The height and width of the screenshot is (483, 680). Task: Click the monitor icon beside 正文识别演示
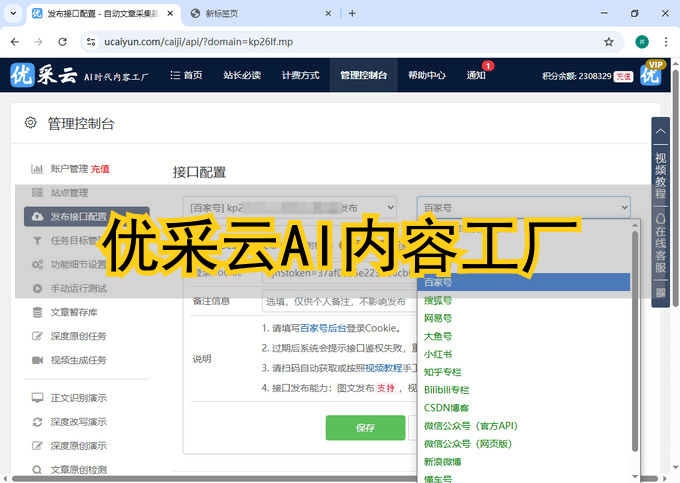coord(37,397)
